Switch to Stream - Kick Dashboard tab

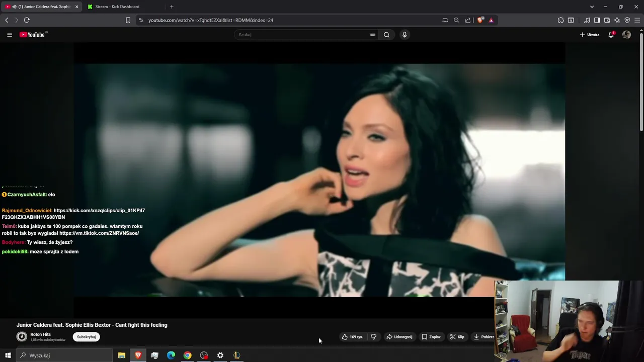[117, 7]
